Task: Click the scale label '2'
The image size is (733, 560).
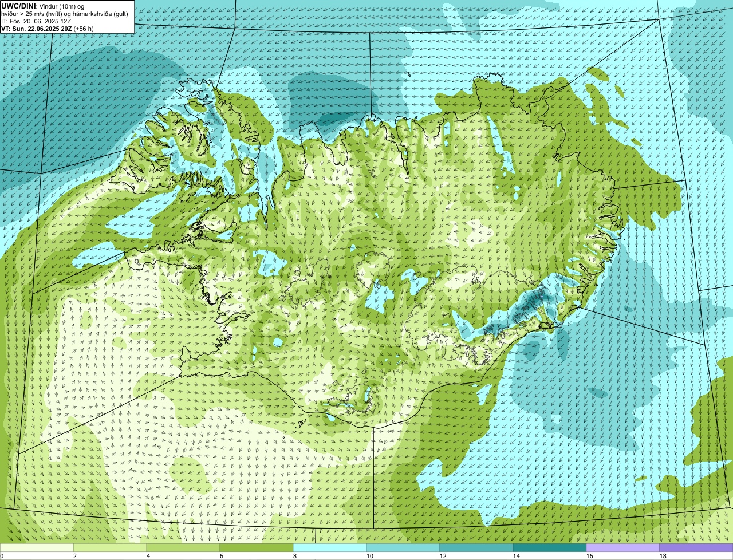Action: click(x=75, y=556)
